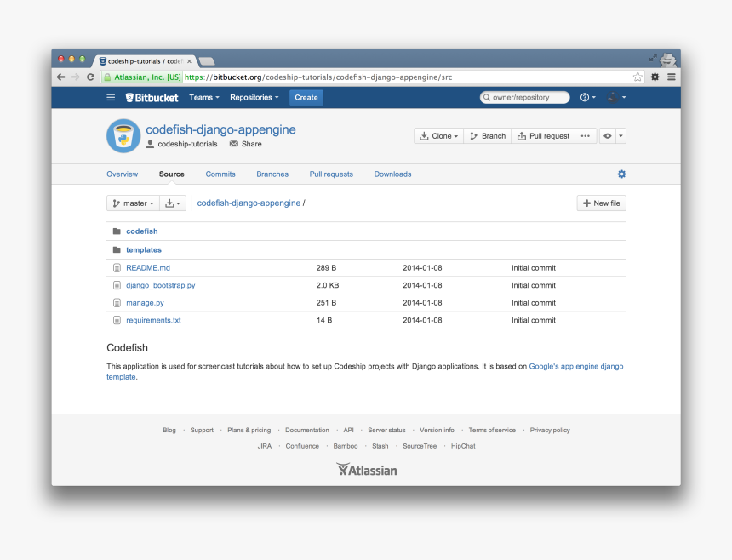The image size is (732, 560).
Task: Follow Google's app engine django template link
Action: pyautogui.click(x=576, y=366)
